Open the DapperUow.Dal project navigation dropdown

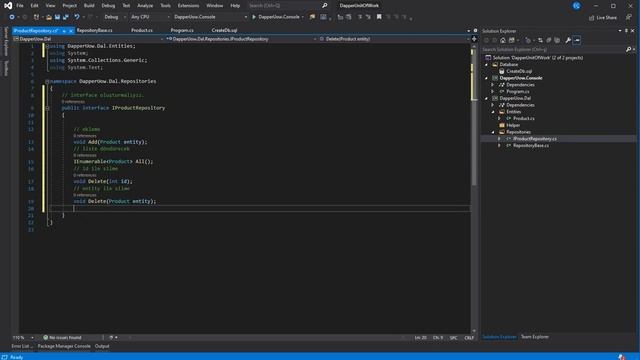(x=88, y=39)
